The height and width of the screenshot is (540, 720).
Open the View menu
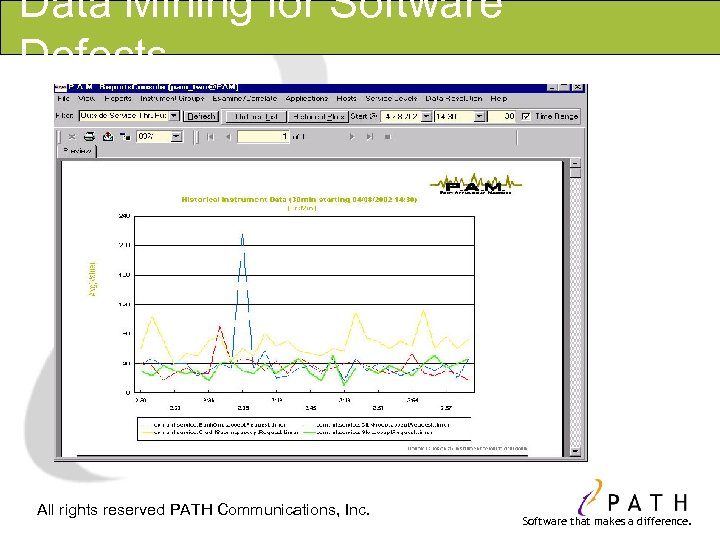(x=86, y=98)
